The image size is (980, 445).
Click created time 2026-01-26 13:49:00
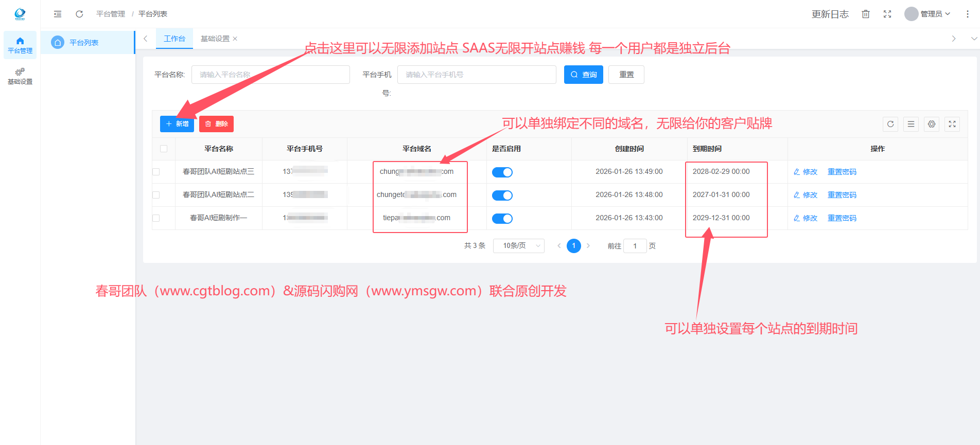tap(629, 172)
